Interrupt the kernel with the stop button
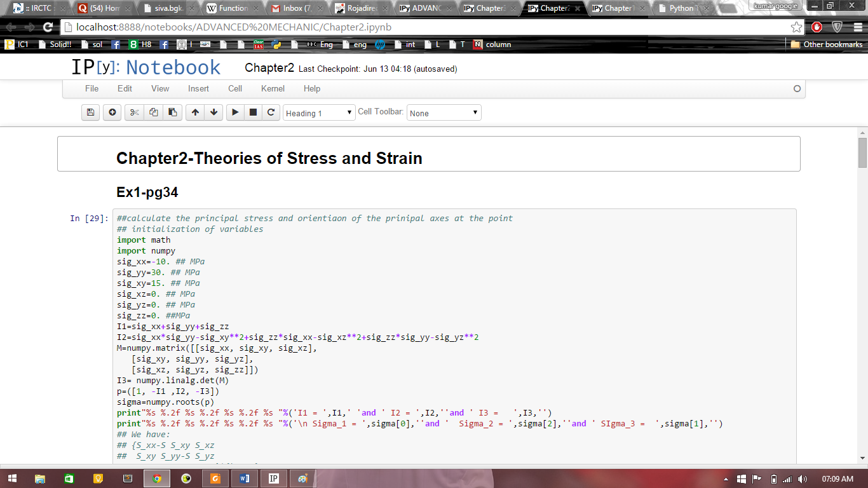868x488 pixels. pyautogui.click(x=253, y=112)
